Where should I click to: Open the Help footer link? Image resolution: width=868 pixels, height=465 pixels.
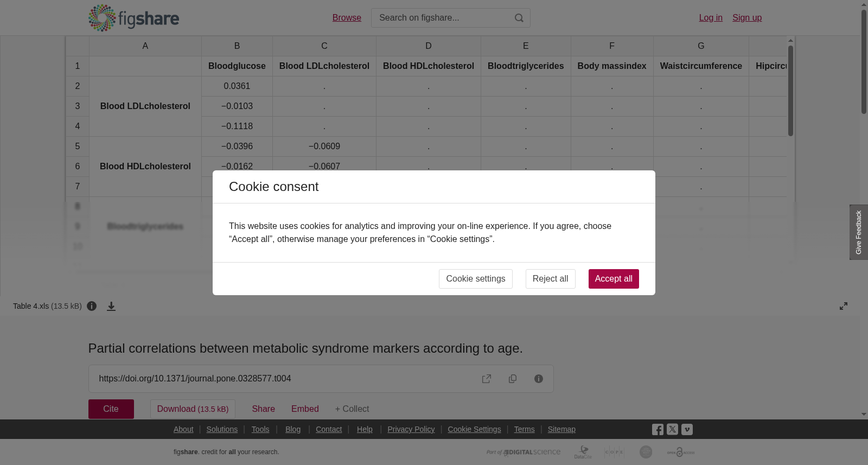coord(365,429)
